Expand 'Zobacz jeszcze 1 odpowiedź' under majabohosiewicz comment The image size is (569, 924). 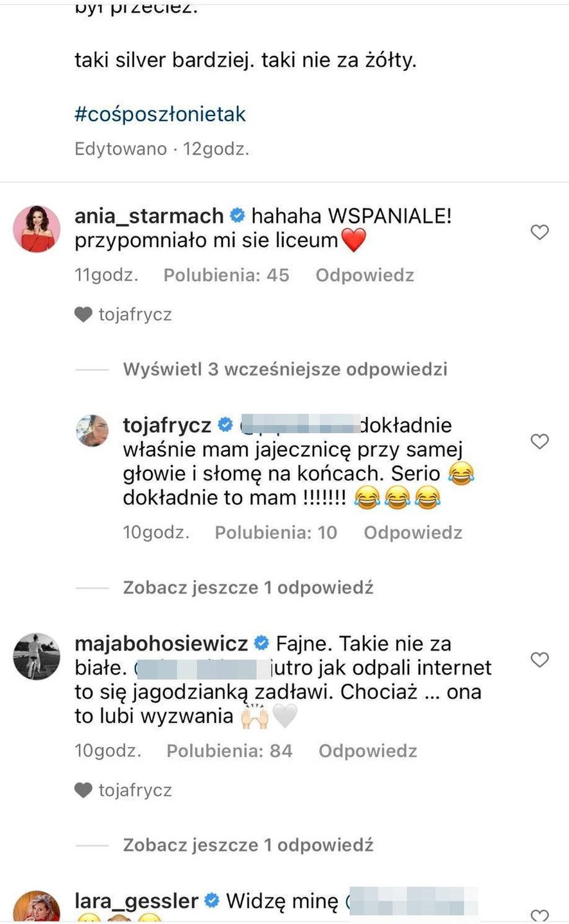tap(248, 845)
